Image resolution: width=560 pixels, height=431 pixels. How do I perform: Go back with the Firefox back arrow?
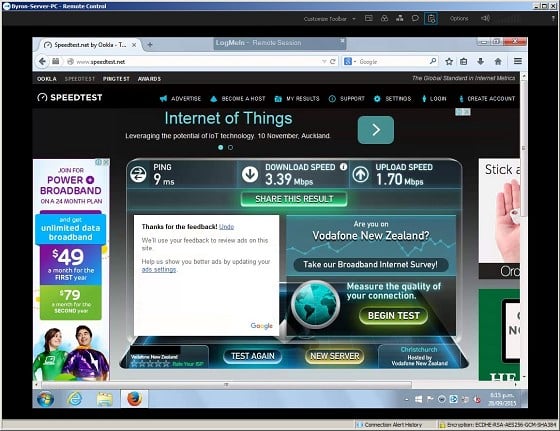42,61
